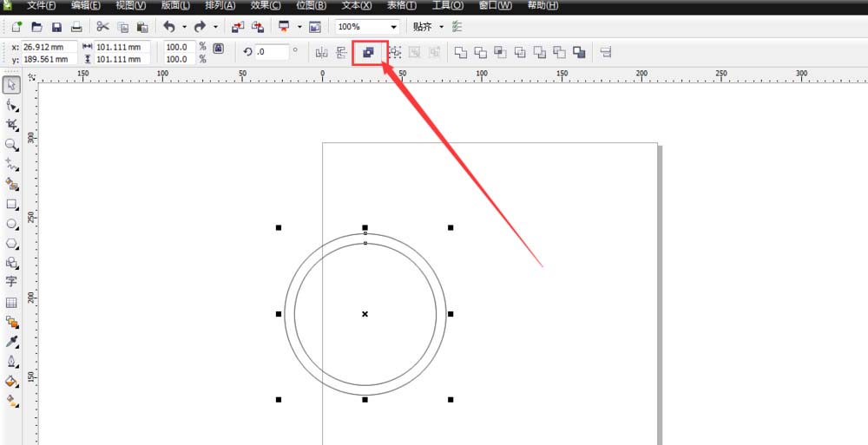Select the Smart fill tool

click(x=12, y=184)
